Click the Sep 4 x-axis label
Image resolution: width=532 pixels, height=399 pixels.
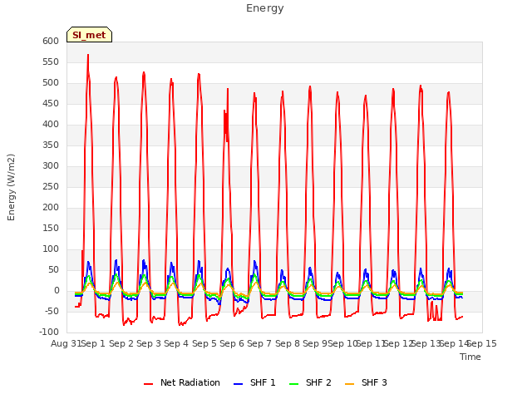tap(176, 343)
